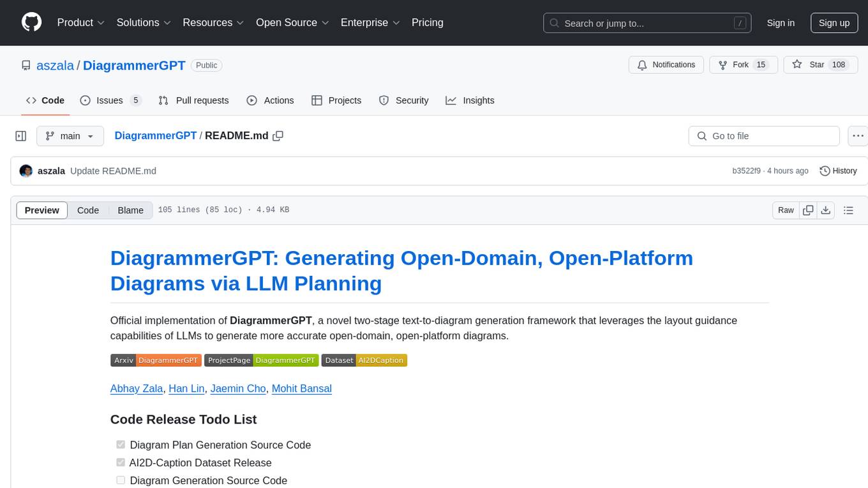Open the aszala user profile
This screenshot has height=488, width=868.
[55, 65]
